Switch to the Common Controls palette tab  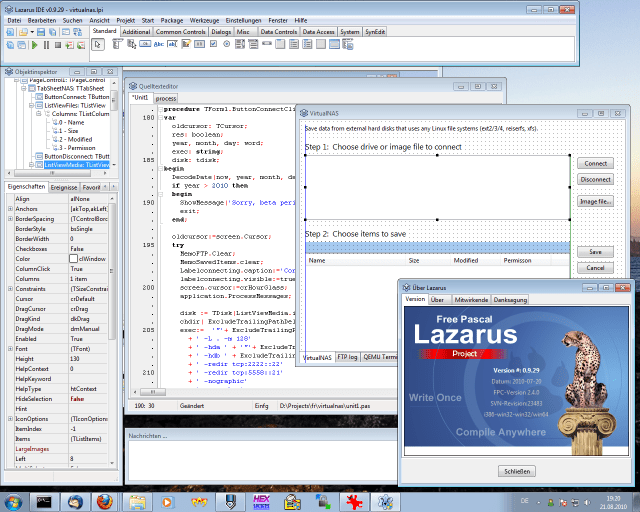click(180, 32)
